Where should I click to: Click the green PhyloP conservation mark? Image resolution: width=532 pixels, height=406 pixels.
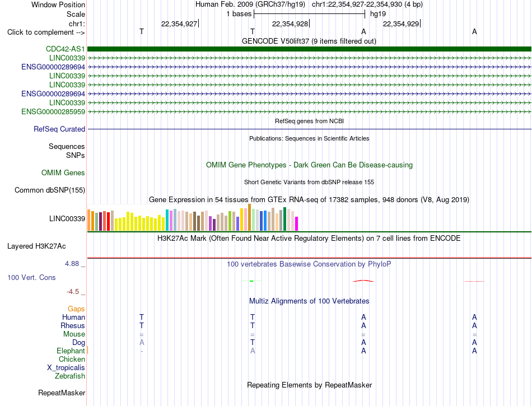tap(251, 281)
